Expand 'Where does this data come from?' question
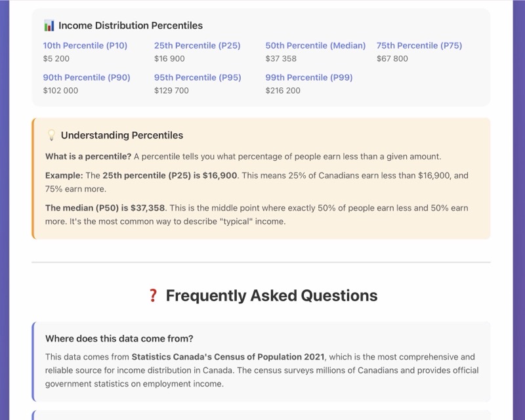Screen dimensions: 525x420 (119, 339)
